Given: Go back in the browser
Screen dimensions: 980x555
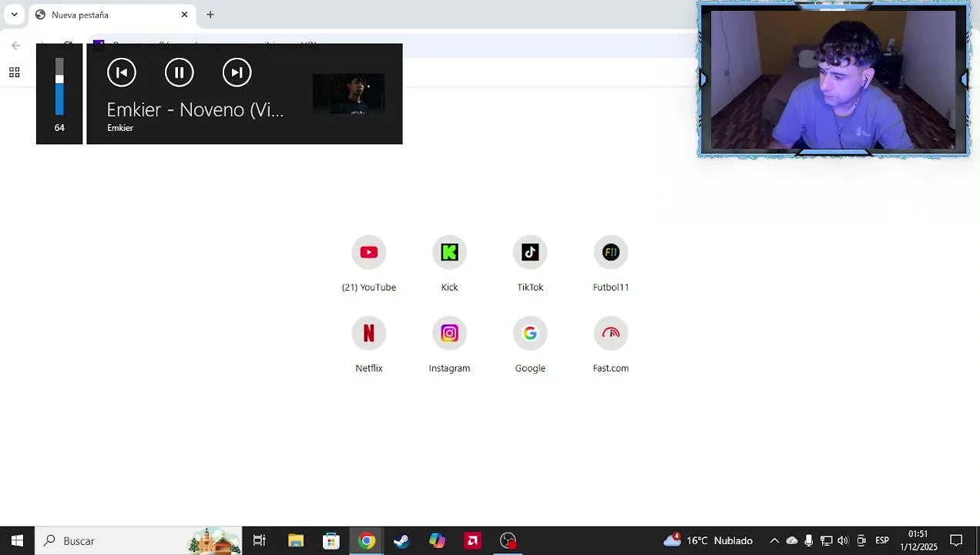Looking at the screenshot, I should click(x=15, y=45).
